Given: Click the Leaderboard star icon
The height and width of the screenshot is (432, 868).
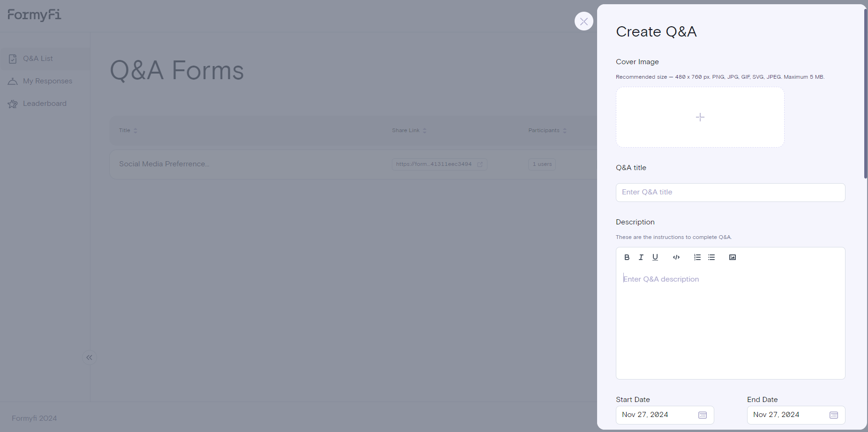Looking at the screenshot, I should click(x=13, y=104).
